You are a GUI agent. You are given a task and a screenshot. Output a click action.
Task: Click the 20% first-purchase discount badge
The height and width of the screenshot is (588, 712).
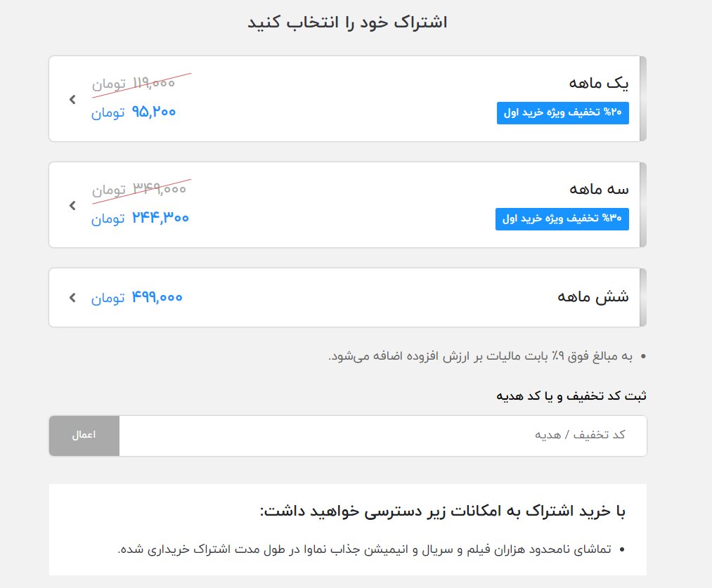[562, 112]
